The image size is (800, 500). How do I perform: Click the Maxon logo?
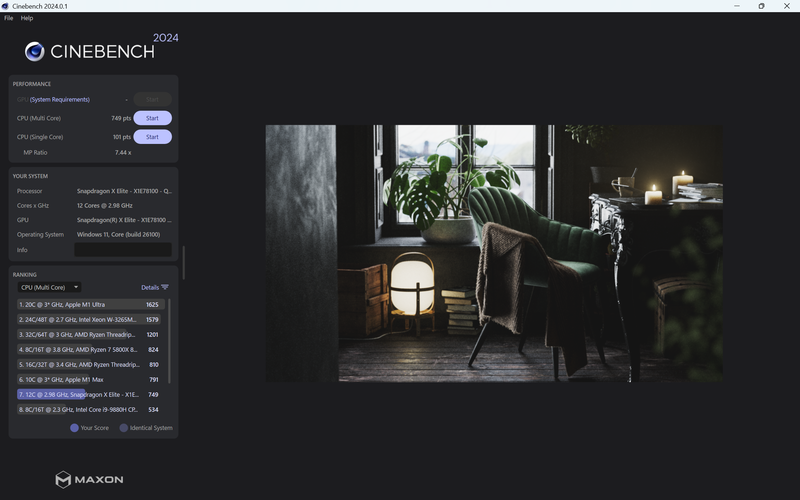(x=89, y=480)
